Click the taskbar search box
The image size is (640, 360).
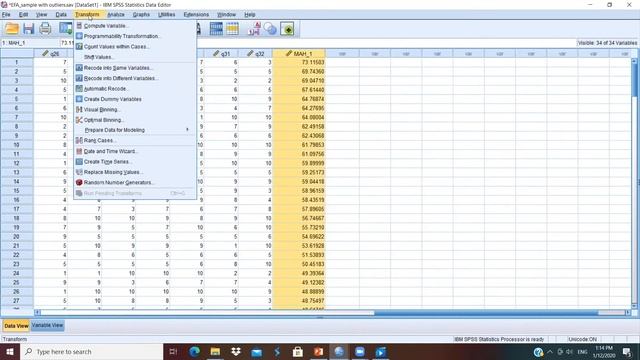[91, 351]
